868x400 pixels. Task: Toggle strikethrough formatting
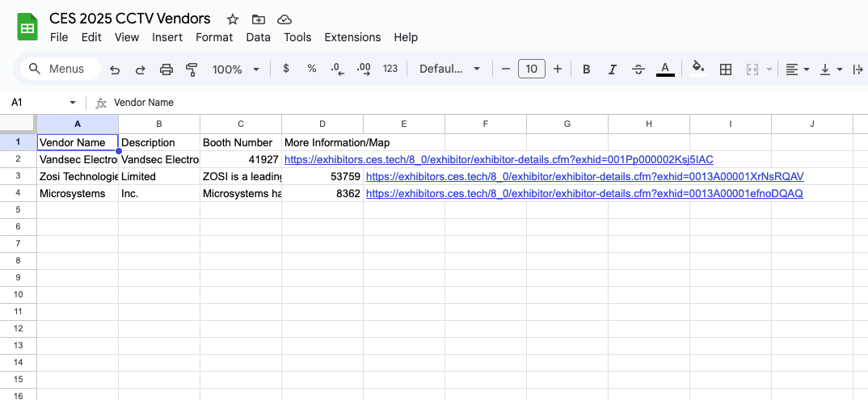click(x=638, y=69)
